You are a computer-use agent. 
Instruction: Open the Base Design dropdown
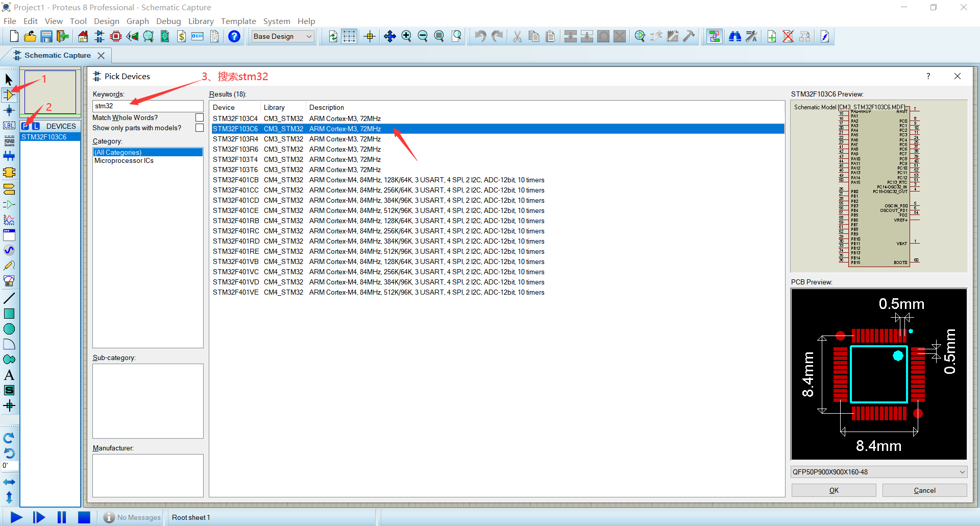point(308,36)
